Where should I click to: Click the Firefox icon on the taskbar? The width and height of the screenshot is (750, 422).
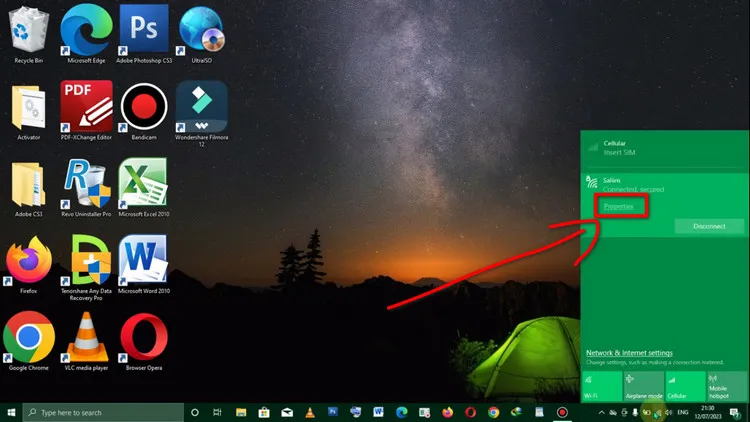[x=448, y=412]
